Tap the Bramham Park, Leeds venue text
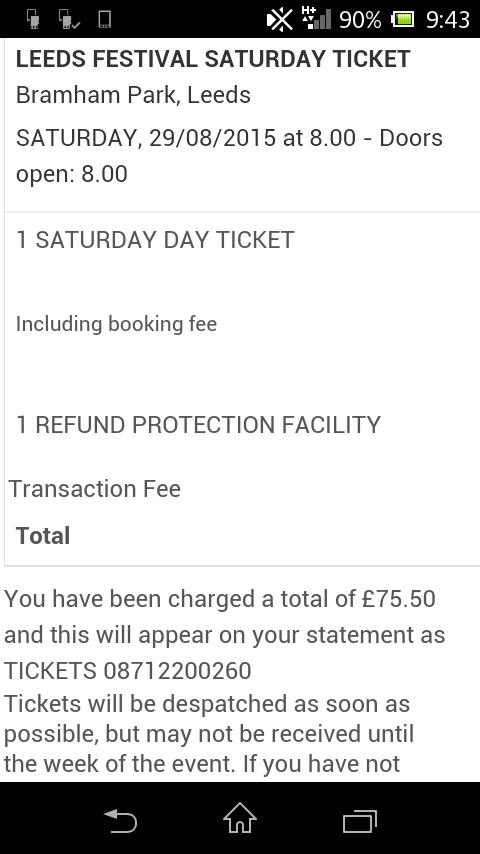 (x=133, y=95)
